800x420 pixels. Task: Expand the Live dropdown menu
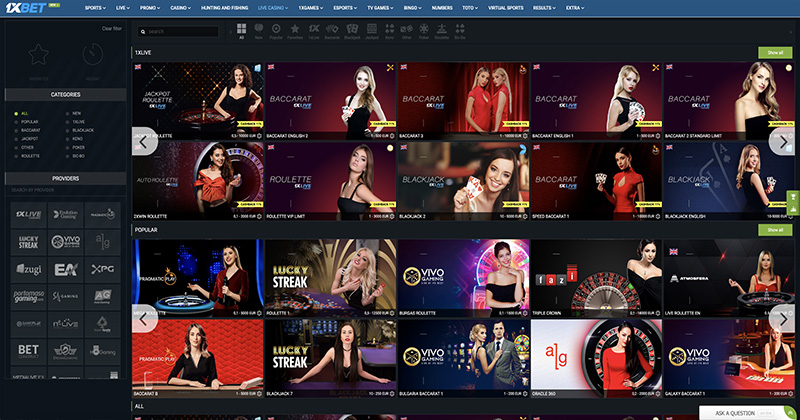[x=122, y=8]
